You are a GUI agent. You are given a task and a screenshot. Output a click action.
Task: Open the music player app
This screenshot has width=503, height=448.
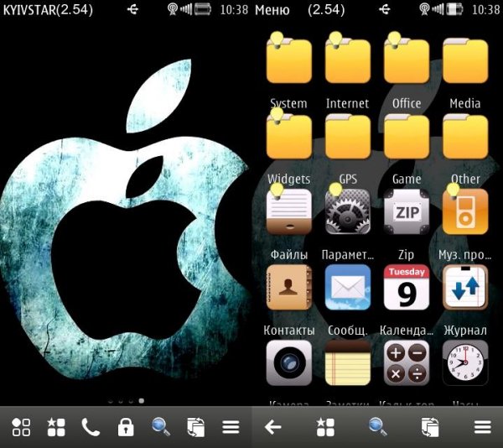coord(465,211)
